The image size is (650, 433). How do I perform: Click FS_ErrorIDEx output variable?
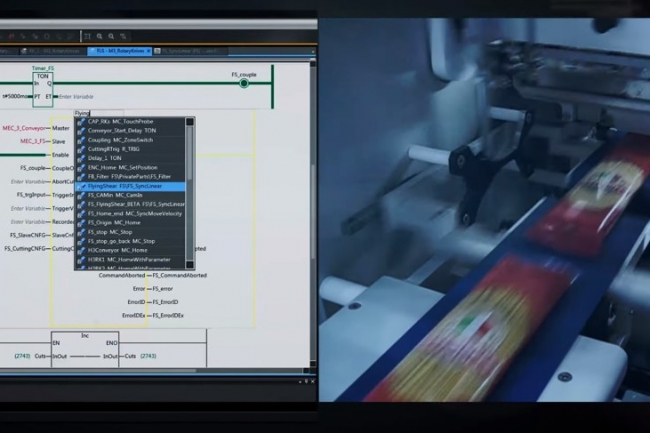point(168,315)
